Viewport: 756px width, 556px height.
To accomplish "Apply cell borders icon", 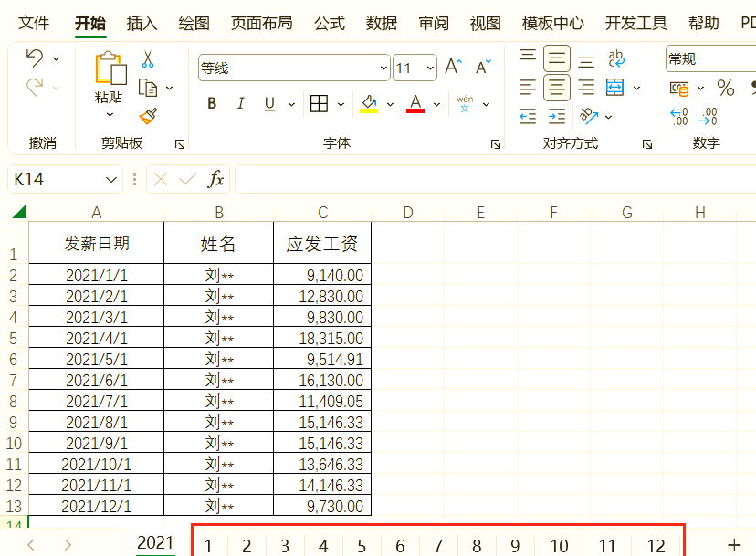I will [x=319, y=103].
